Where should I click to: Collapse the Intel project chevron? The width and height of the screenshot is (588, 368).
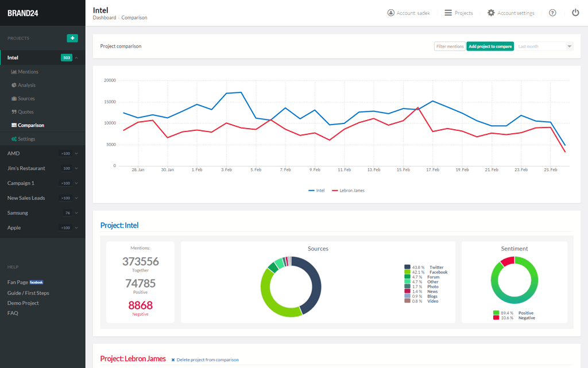(76, 57)
